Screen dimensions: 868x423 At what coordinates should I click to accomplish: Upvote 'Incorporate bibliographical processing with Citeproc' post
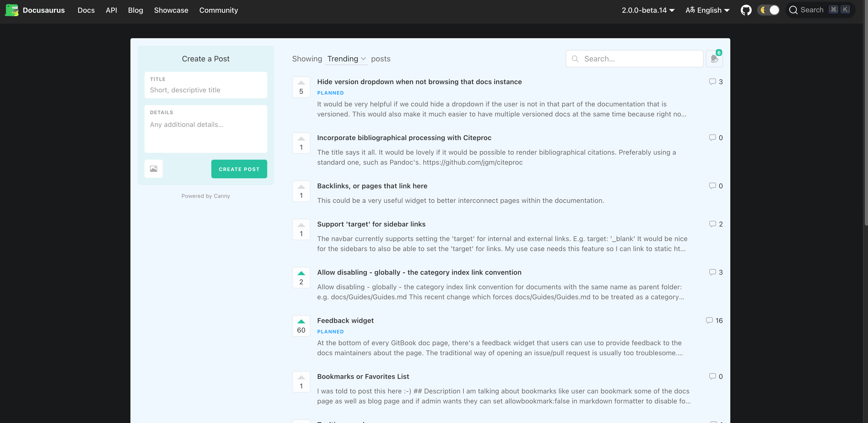(301, 143)
